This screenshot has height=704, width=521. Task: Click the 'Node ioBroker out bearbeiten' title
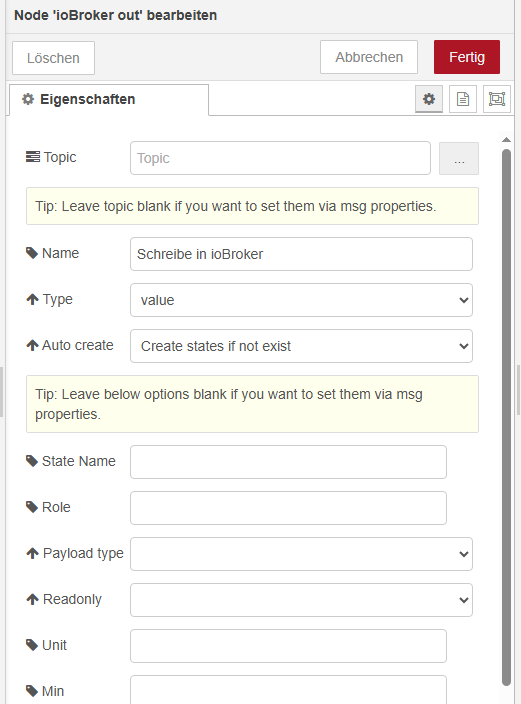[x=115, y=15]
